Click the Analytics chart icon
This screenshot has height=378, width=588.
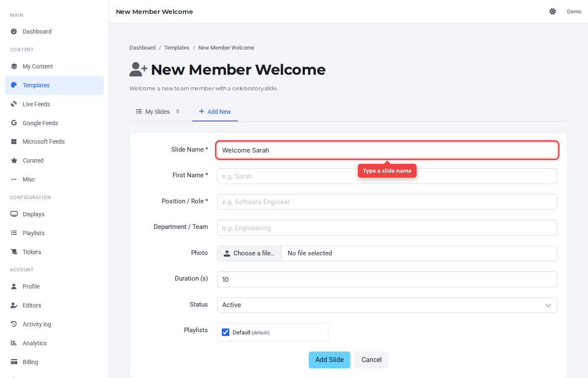(14, 343)
